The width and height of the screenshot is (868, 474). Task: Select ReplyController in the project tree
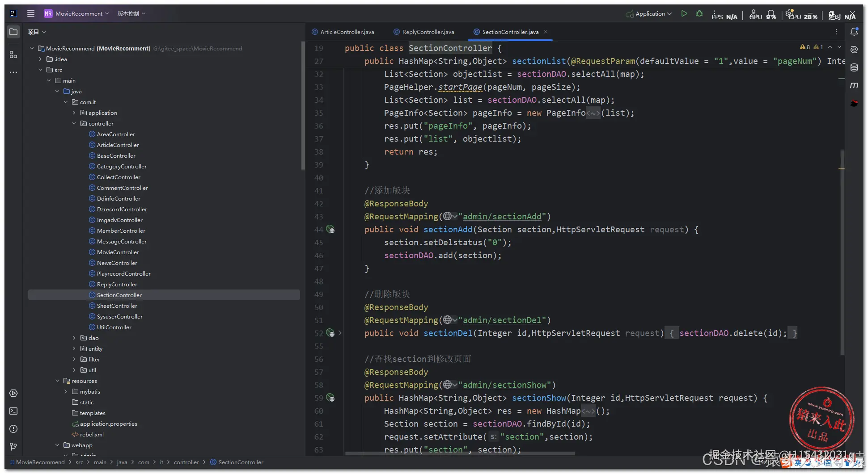click(117, 284)
